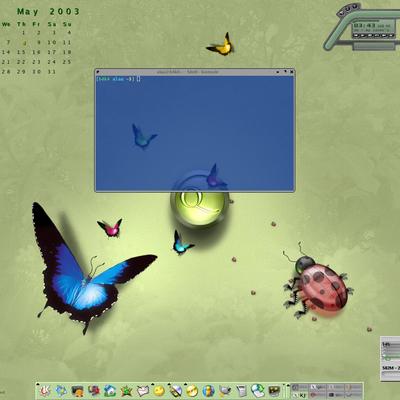Launch the blue circular-arrows icon in the dock
The image size is (400, 400).
click(x=61, y=391)
